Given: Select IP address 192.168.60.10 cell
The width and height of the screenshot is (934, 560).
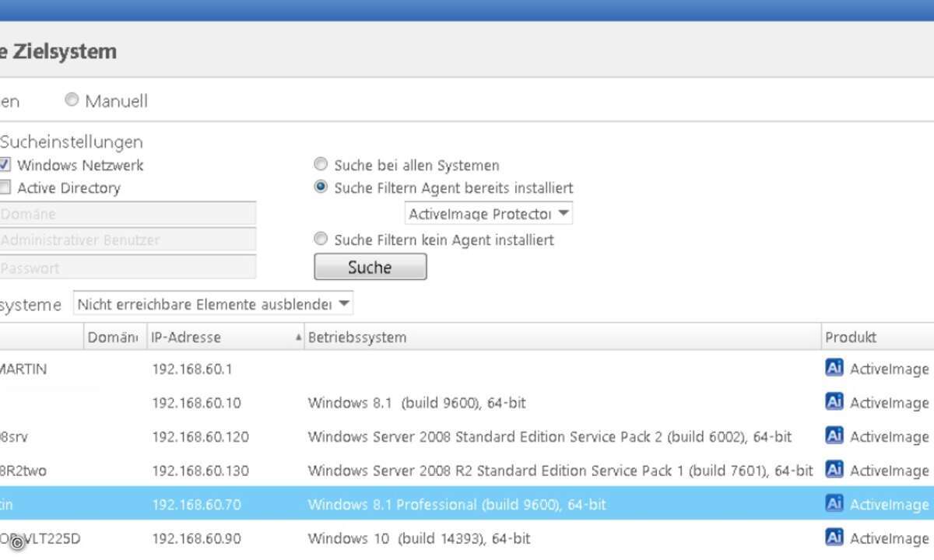Looking at the screenshot, I should (196, 403).
